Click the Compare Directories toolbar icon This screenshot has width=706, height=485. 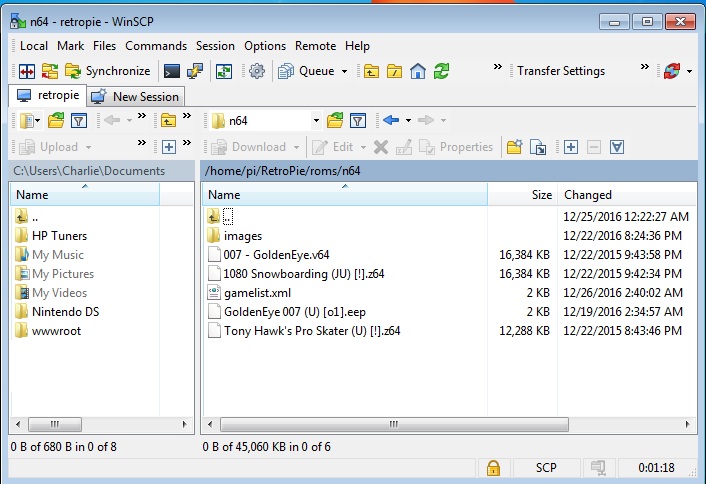(x=27, y=71)
